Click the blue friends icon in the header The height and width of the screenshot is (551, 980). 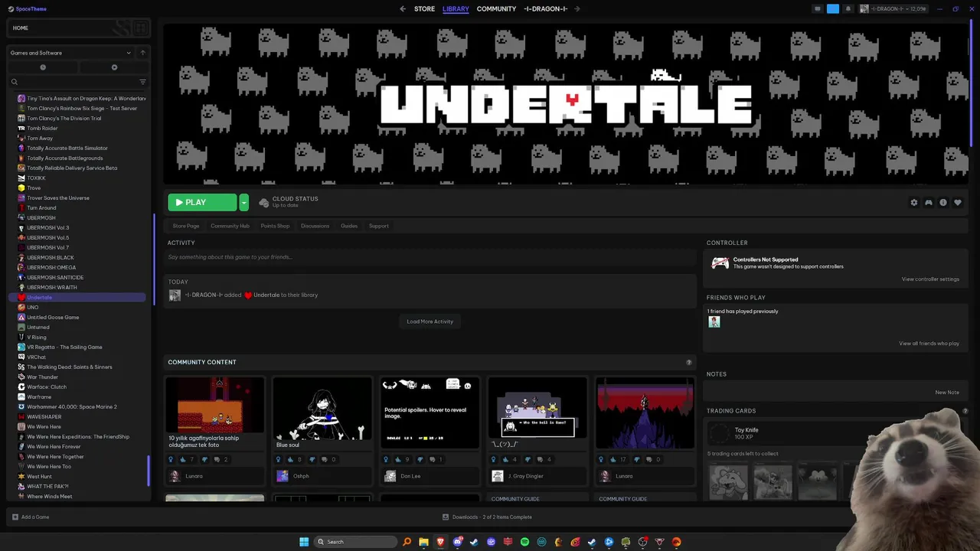pos(833,9)
